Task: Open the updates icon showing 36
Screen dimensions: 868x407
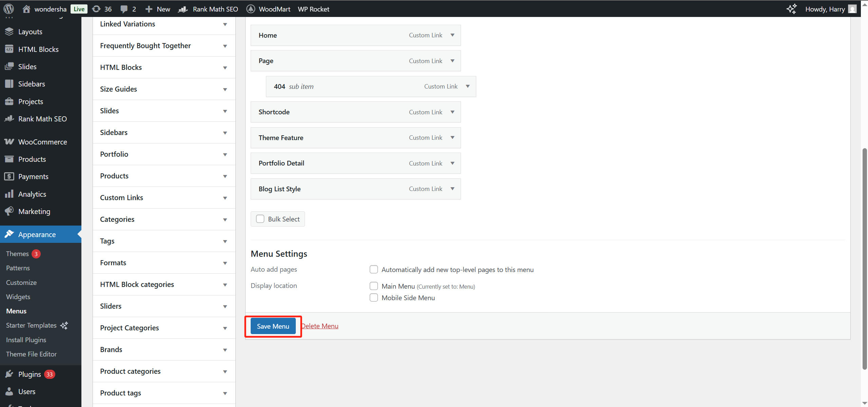Action: pyautogui.click(x=97, y=9)
